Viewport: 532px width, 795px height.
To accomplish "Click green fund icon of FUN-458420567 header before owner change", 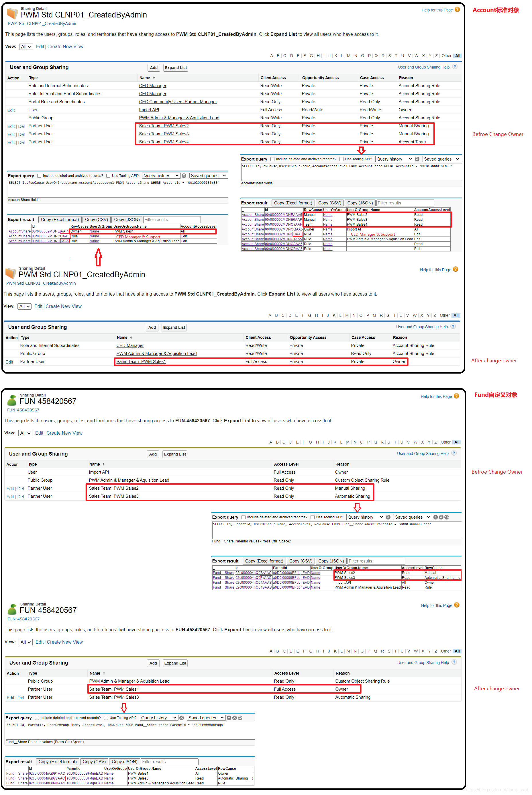I will click(x=12, y=400).
